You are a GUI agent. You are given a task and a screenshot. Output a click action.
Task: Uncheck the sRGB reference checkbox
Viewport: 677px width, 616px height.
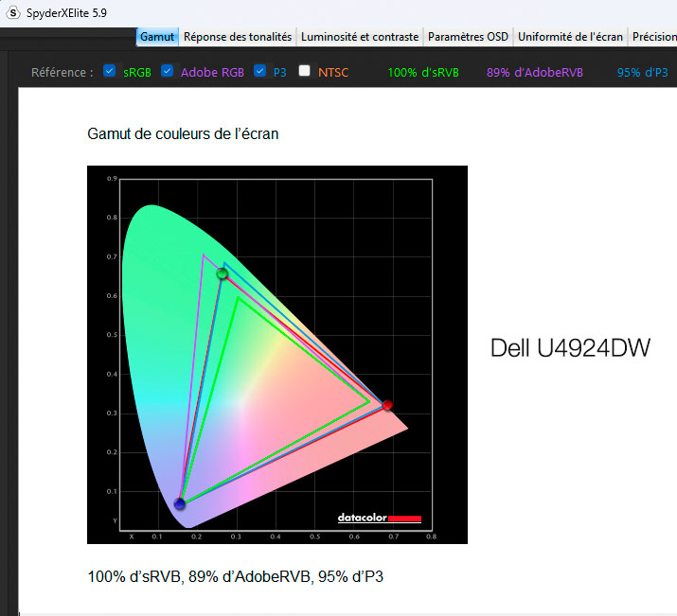pyautogui.click(x=110, y=71)
